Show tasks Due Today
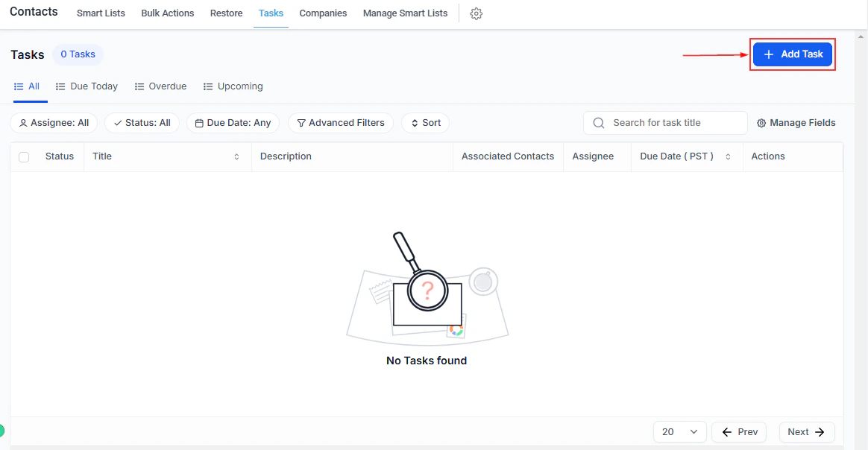The width and height of the screenshot is (868, 450). coord(87,86)
